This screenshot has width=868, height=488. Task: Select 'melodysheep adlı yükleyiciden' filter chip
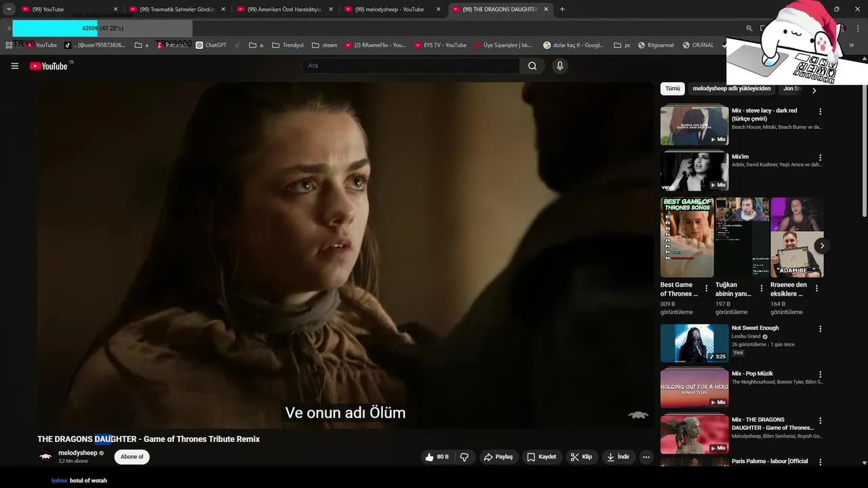coord(731,89)
